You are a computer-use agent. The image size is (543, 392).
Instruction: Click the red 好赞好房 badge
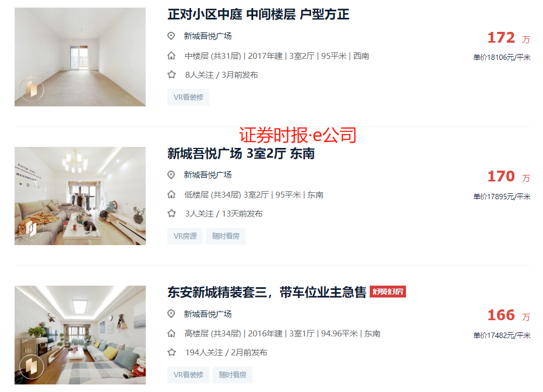(388, 292)
